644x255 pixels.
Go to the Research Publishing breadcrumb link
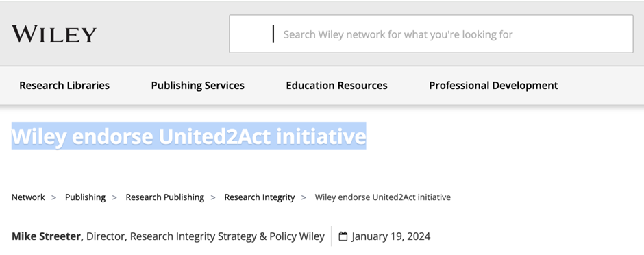[164, 197]
